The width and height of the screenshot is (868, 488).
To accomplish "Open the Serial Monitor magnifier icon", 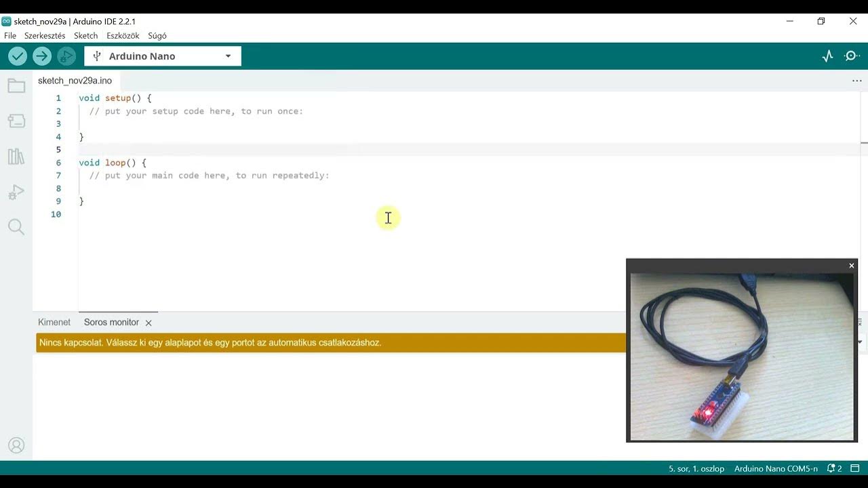I will [852, 56].
